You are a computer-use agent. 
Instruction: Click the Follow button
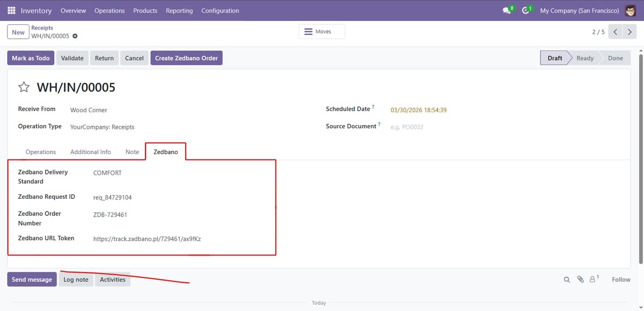tap(621, 279)
